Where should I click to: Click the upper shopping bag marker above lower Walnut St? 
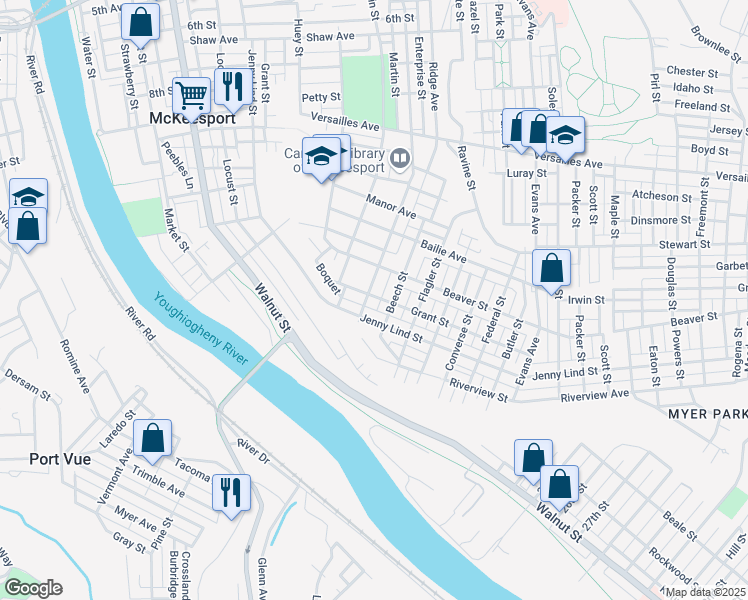[x=532, y=458]
